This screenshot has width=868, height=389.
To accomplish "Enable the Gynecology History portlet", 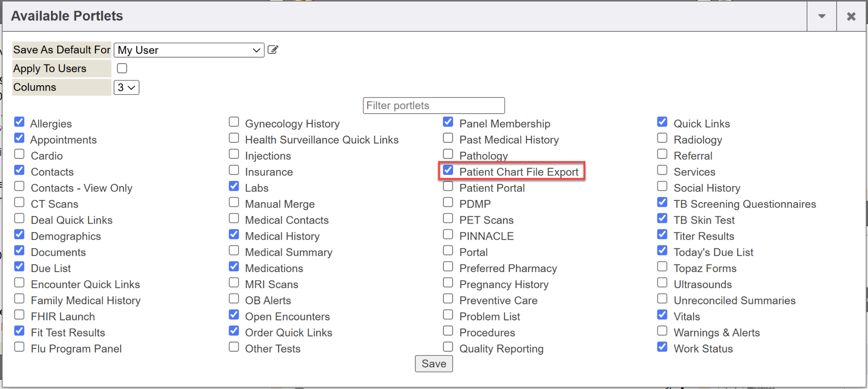I will click(234, 122).
